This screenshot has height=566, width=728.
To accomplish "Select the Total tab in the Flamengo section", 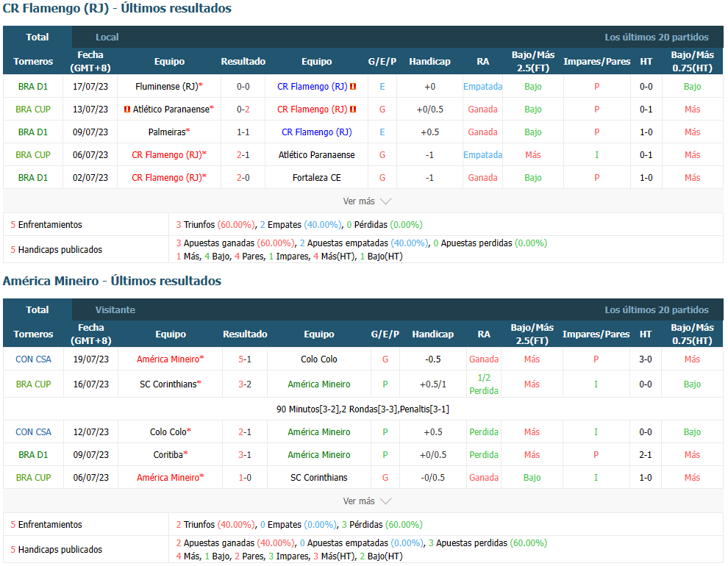I will 38,37.
